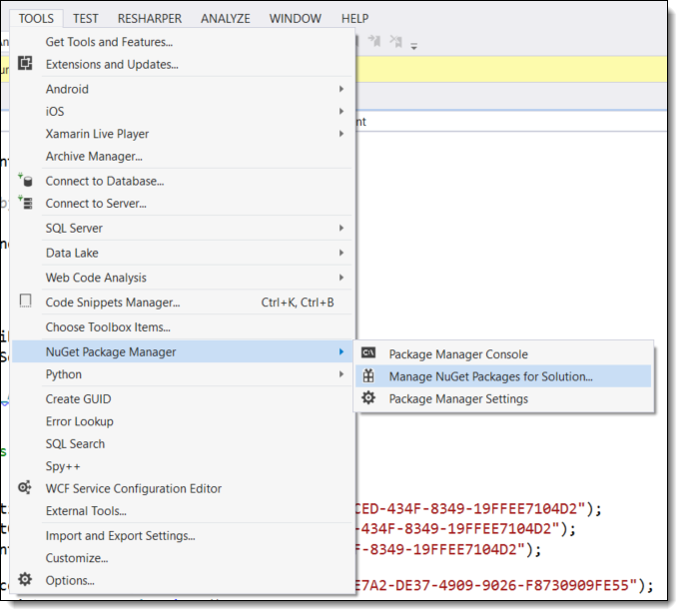Click the Package Manager Settings gear icon
Image resolution: width=683 pixels, height=616 pixels.
pyautogui.click(x=368, y=397)
